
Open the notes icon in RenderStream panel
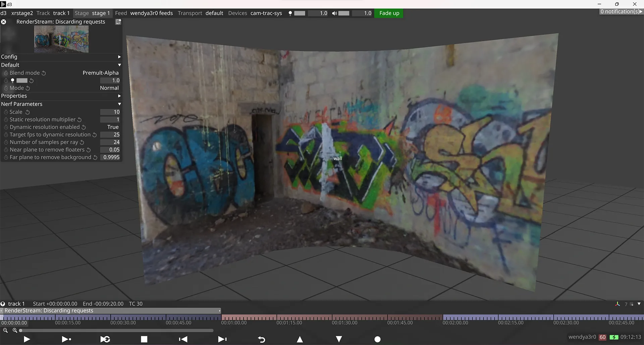tap(118, 22)
